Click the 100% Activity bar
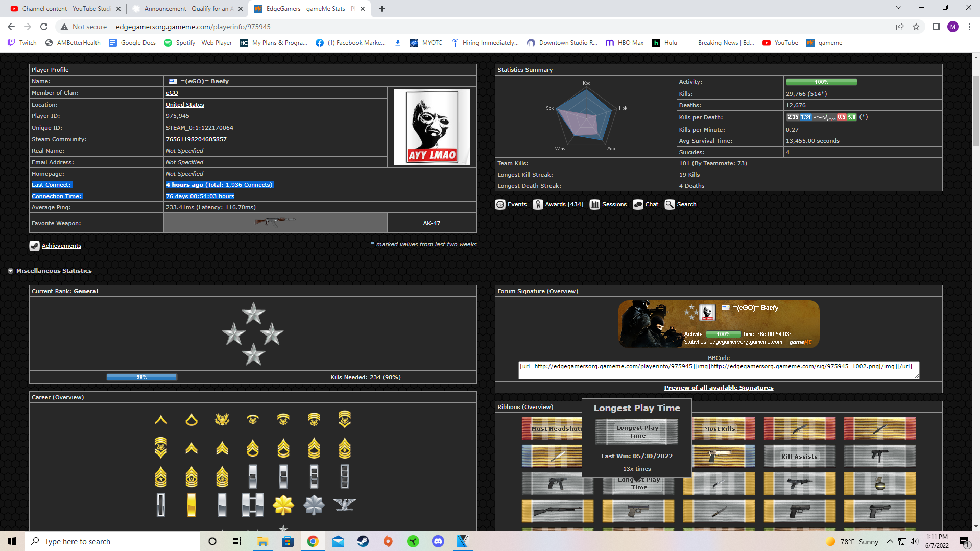 click(x=821, y=82)
